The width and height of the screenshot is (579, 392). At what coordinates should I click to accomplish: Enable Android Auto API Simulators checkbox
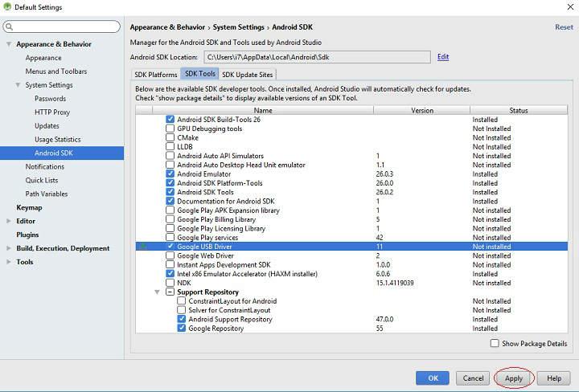[x=170, y=155]
